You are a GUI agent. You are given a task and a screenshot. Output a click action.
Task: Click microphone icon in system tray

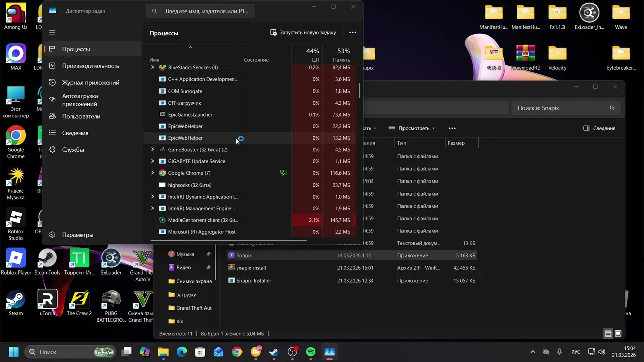tap(559, 352)
